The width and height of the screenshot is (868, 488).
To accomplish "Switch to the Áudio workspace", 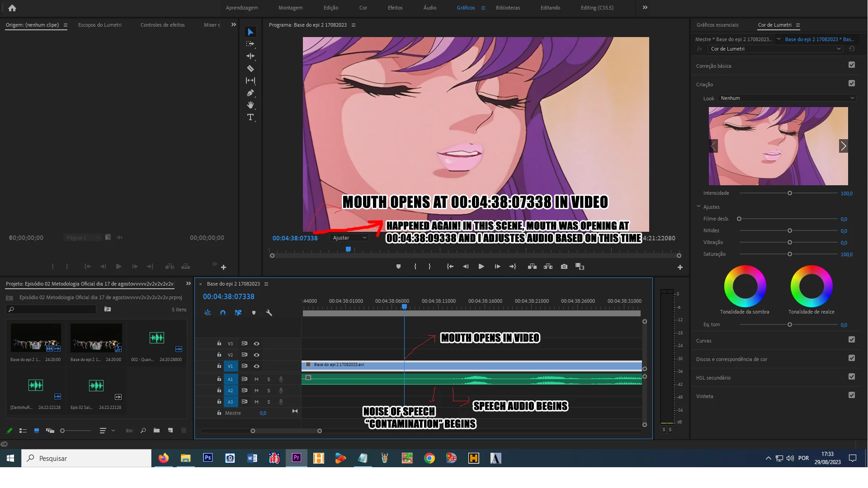I will click(x=429, y=8).
